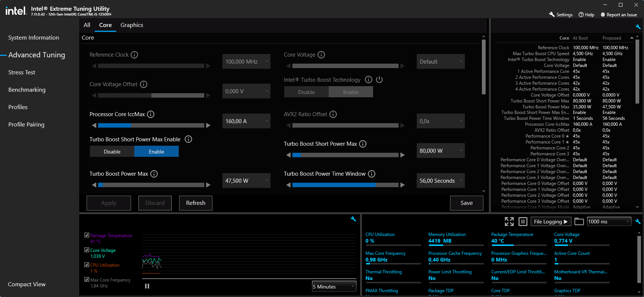
Task: Open Profiles in the sidebar
Action: (18, 107)
